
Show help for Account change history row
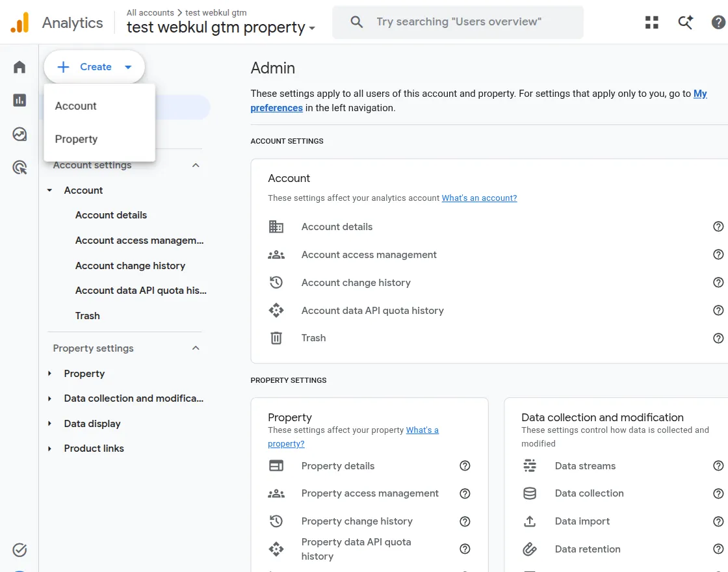click(718, 282)
